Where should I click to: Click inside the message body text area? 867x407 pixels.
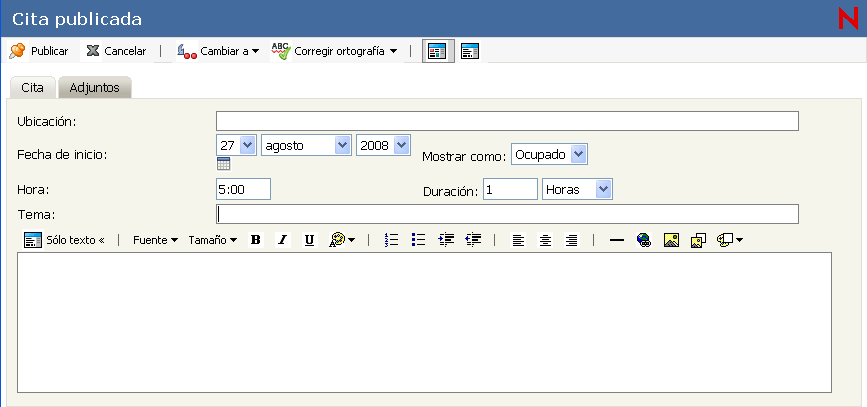424,322
